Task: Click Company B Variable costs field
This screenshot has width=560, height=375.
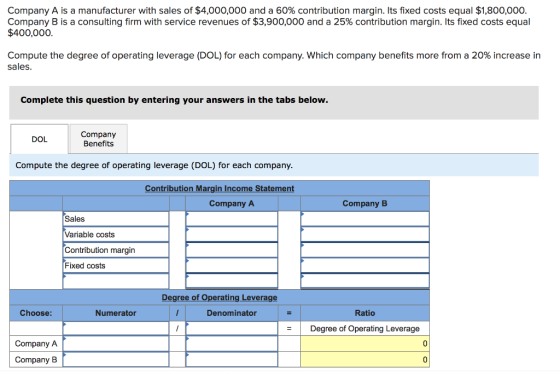Action: [x=365, y=234]
